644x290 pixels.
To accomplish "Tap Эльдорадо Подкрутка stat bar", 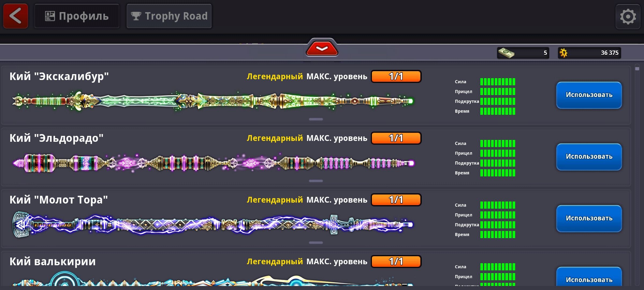I will [498, 163].
